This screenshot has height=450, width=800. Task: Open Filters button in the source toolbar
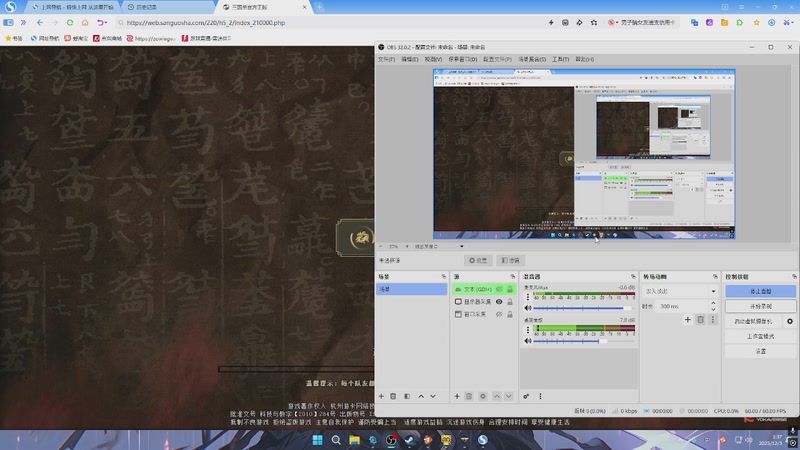point(510,260)
